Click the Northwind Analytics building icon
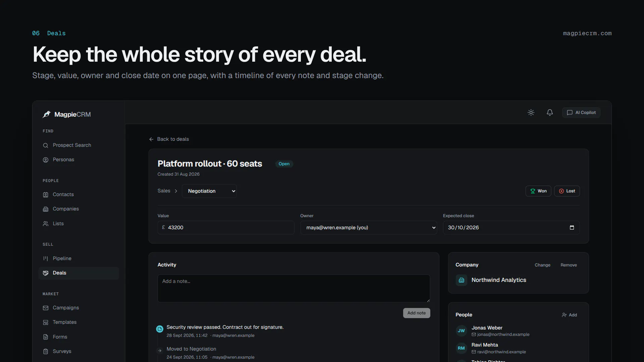This screenshot has height=362, width=644. pos(462,280)
